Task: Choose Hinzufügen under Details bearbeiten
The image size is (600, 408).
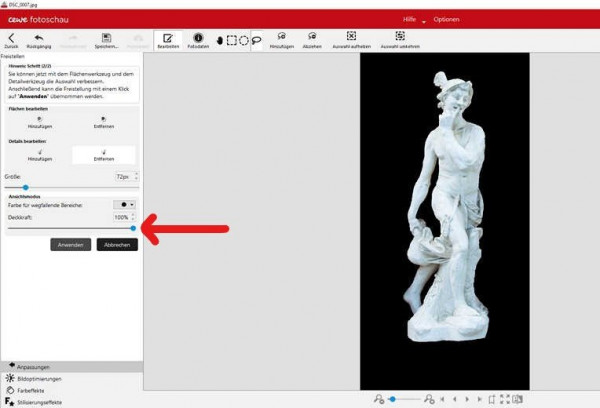Action: tap(39, 155)
